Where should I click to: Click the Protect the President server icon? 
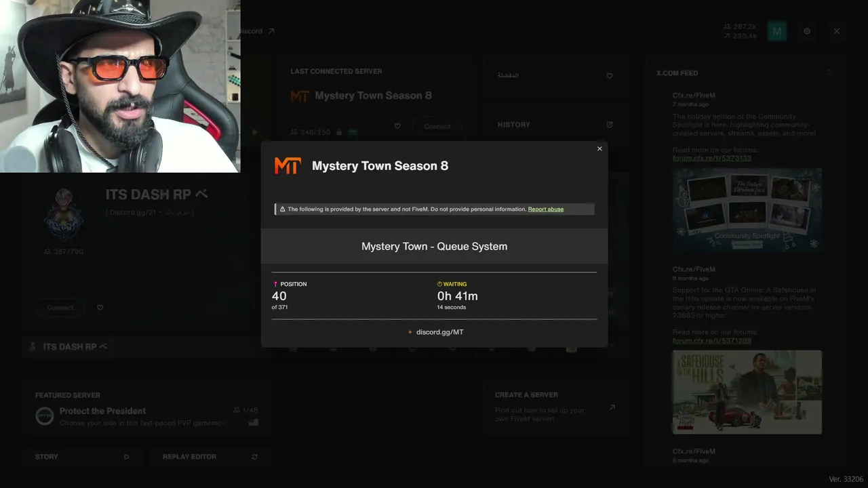tap(45, 416)
